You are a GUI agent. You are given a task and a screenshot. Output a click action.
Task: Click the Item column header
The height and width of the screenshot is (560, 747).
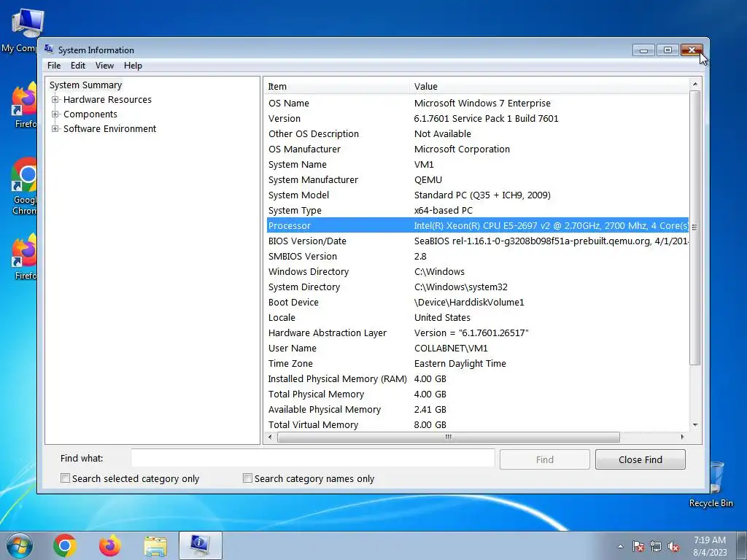coord(336,86)
